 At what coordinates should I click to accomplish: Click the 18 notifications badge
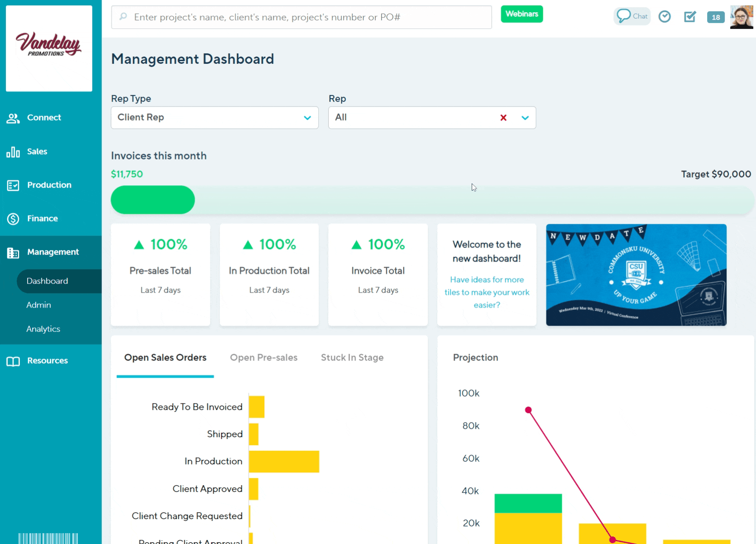coord(715,17)
